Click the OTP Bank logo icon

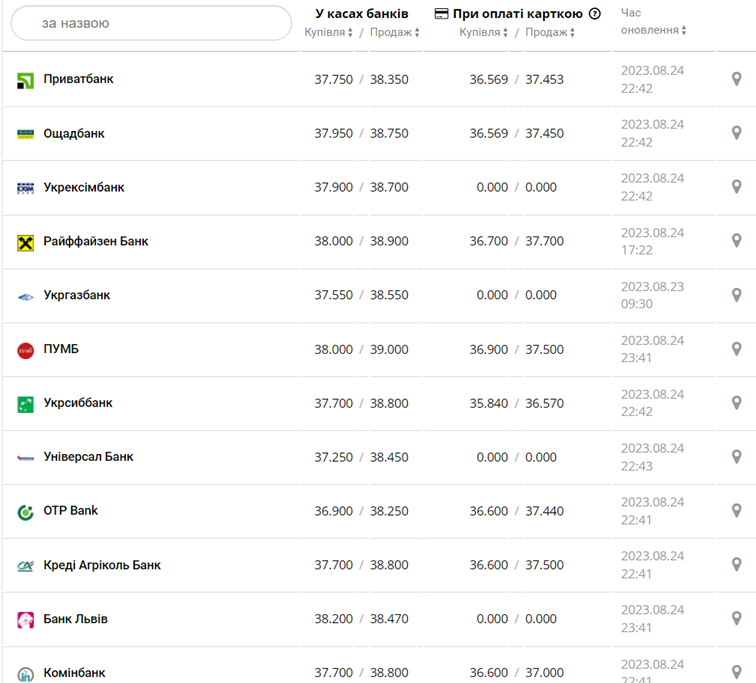tap(26, 512)
